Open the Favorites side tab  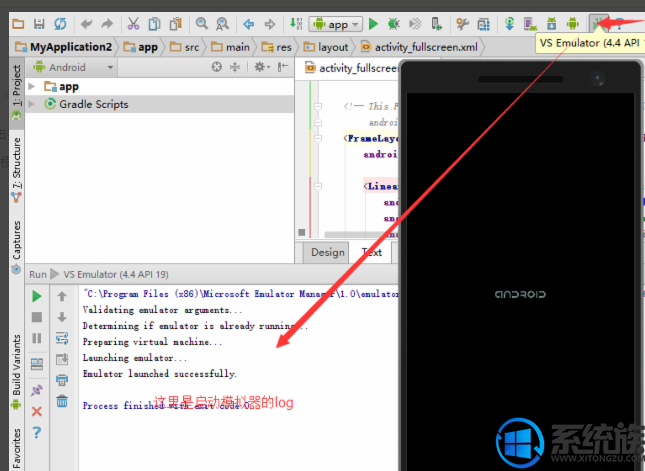point(16,448)
